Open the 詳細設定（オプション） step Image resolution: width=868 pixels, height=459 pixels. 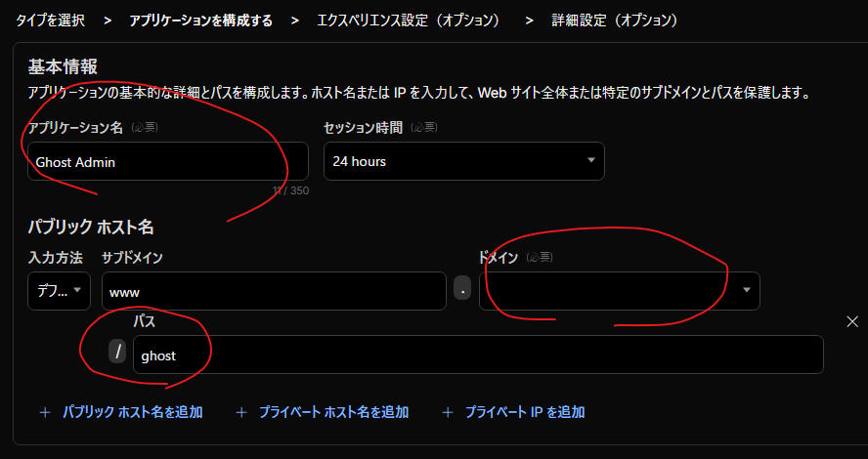click(615, 20)
